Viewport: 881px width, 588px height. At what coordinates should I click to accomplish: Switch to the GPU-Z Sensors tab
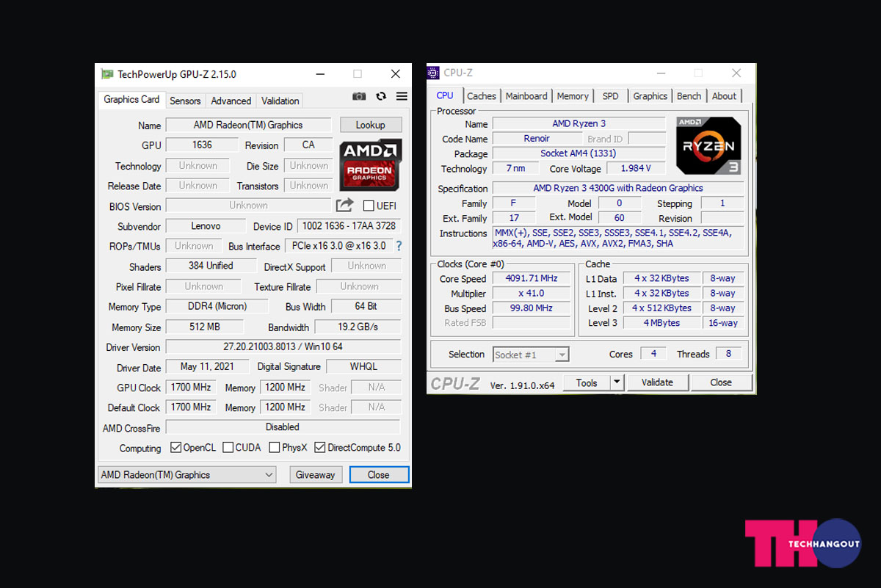tap(185, 101)
